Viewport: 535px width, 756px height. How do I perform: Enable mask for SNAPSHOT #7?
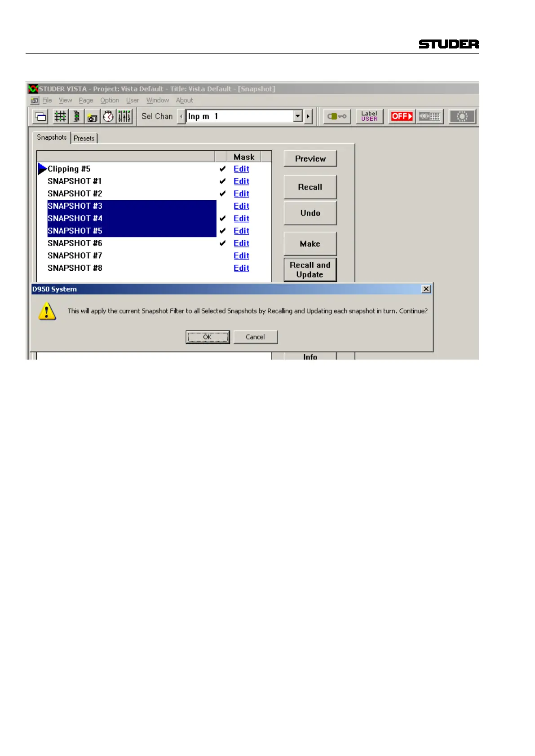click(222, 255)
